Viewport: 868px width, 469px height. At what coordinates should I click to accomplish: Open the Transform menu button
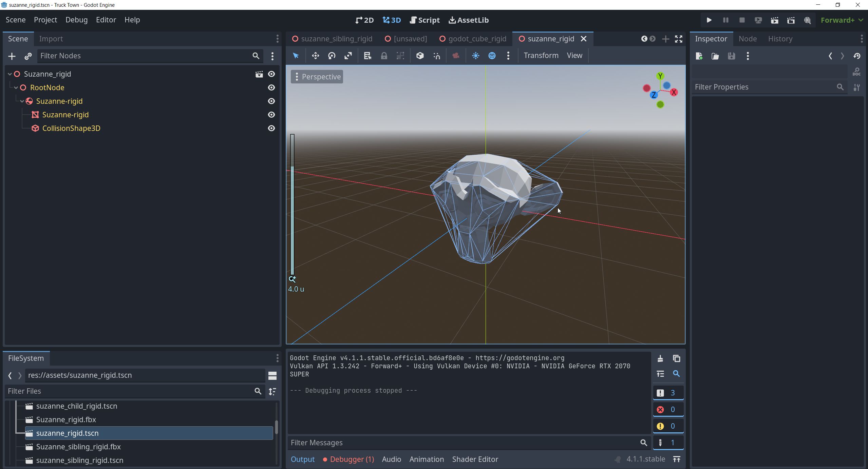(x=541, y=55)
